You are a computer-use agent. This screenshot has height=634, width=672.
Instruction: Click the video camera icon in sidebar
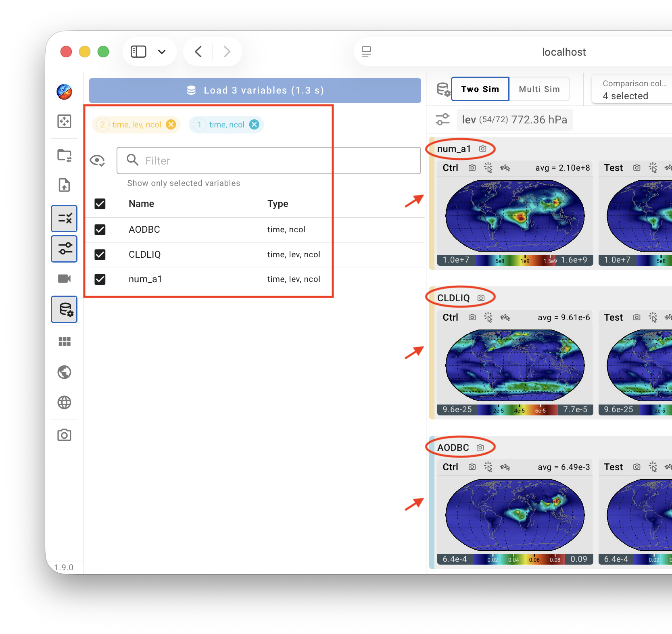(x=64, y=279)
